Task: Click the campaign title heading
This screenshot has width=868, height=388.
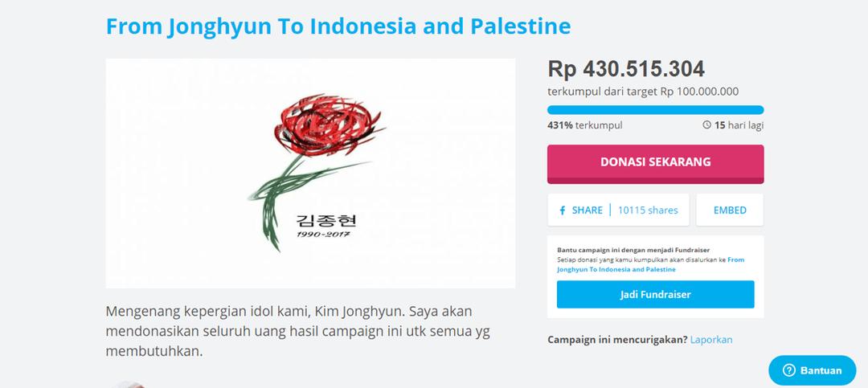Action: coord(338,26)
